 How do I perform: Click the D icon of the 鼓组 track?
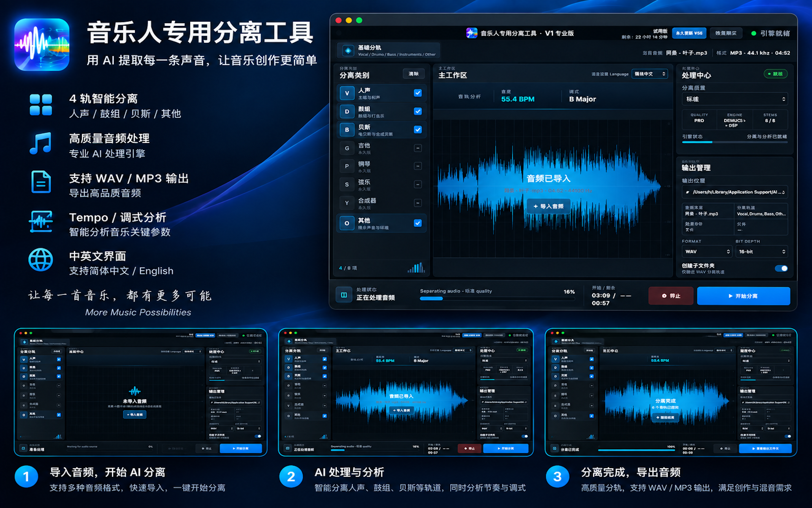point(347,111)
